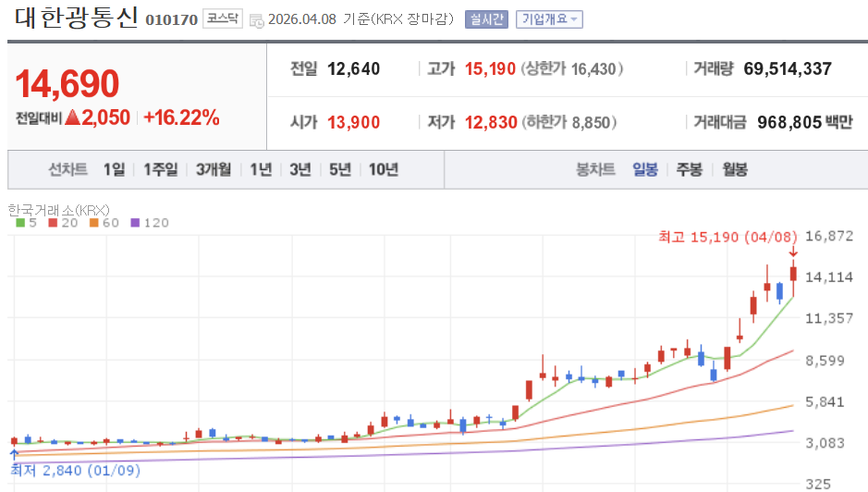Select the 10년 line chart tab
The width and height of the screenshot is (868, 492).
tap(384, 169)
